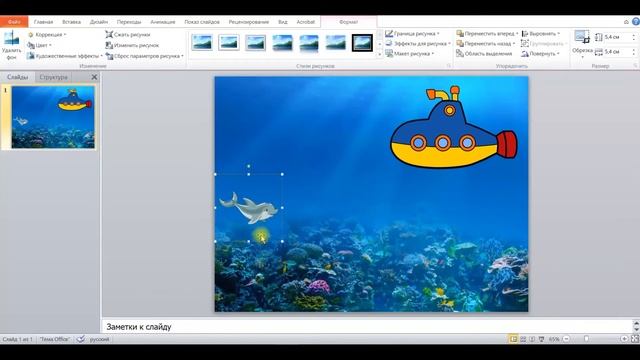Open the Цвет dropdown
This screenshot has width=640, height=360.
coord(39,45)
